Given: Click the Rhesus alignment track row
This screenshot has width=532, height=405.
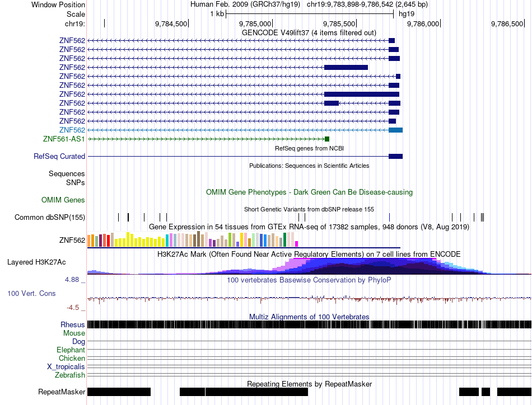Looking at the screenshot, I should click(309, 324).
